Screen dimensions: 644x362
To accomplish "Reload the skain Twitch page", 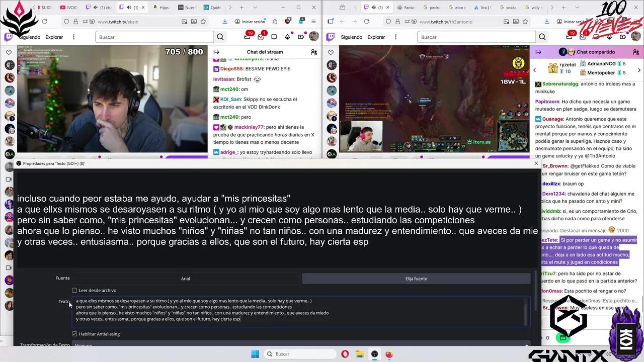I will (44, 22).
